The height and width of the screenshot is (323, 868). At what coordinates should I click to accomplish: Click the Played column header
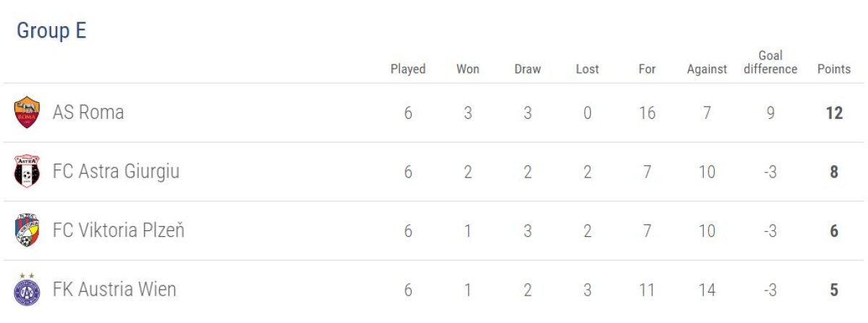[408, 70]
